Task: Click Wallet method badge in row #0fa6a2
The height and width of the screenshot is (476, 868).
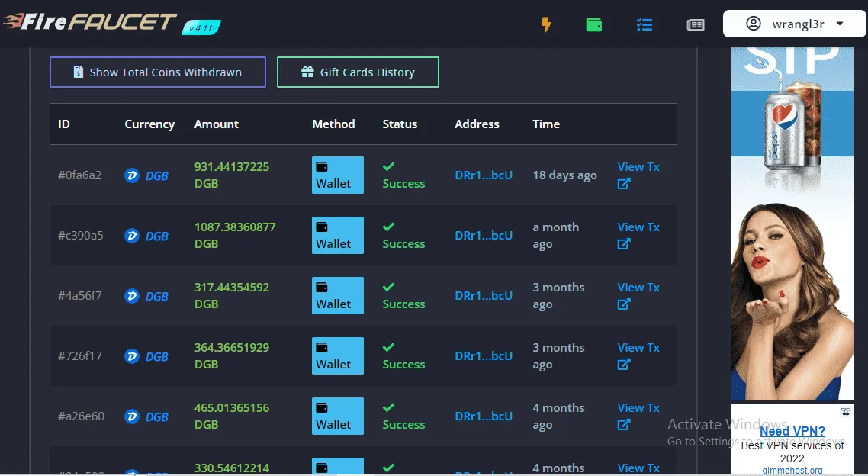Action: [338, 175]
